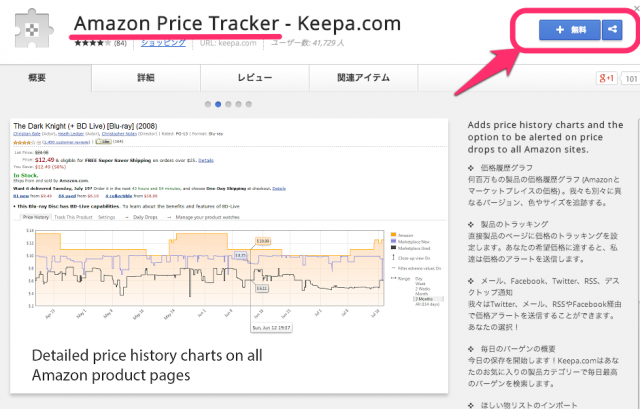Click the share icon button
Viewport: 640px width, 409px height.
click(x=612, y=31)
